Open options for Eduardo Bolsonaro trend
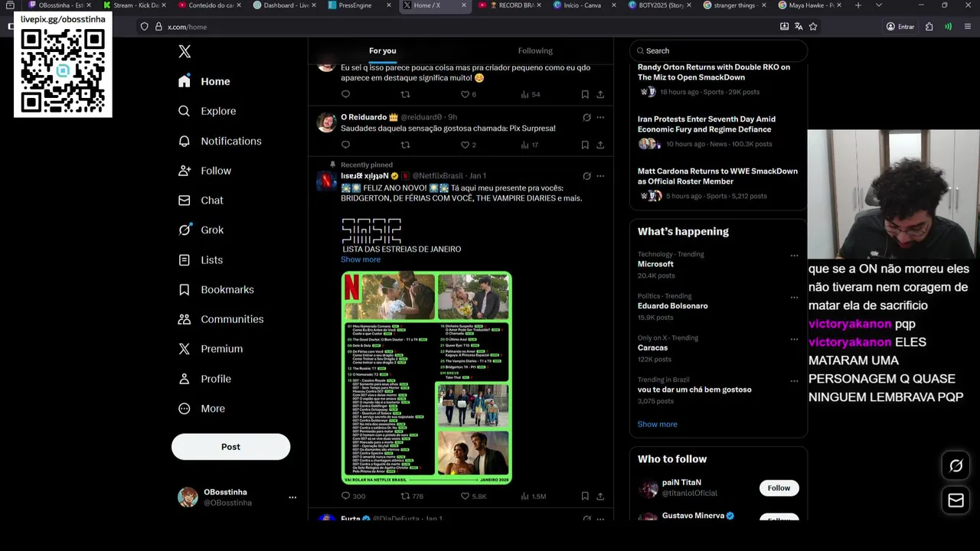This screenshot has width=980, height=551. tap(794, 298)
